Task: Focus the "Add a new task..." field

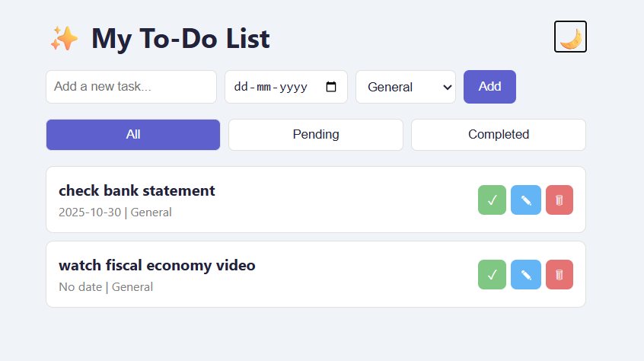Action: coord(131,87)
